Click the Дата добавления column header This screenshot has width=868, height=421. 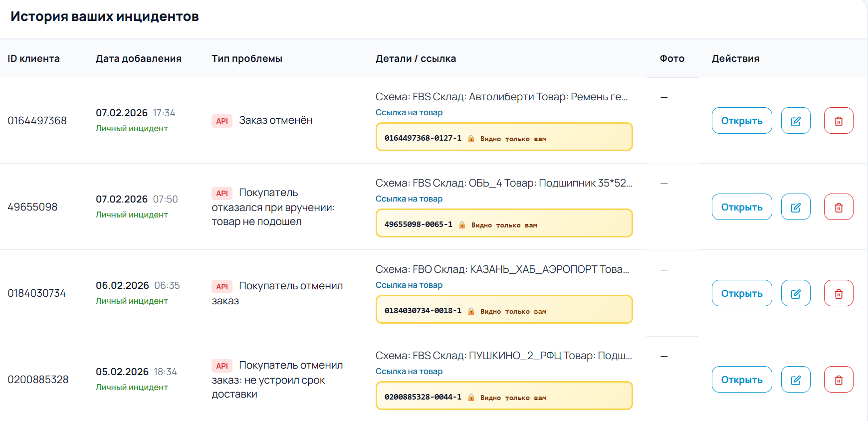139,59
